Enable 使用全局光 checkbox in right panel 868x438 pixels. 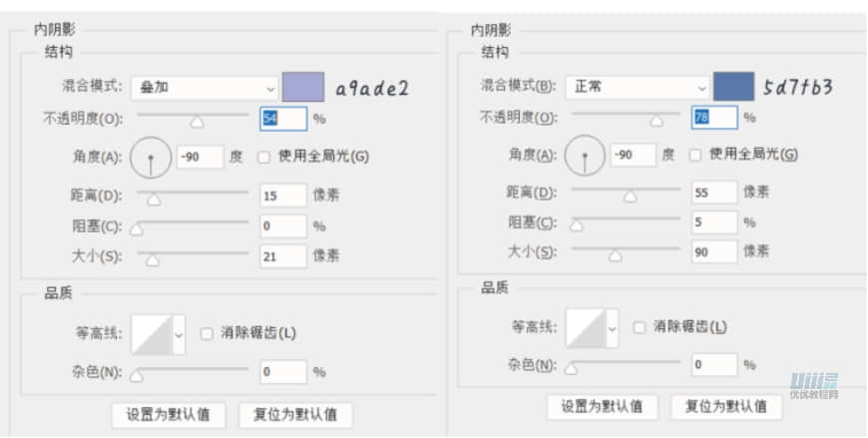click(696, 156)
